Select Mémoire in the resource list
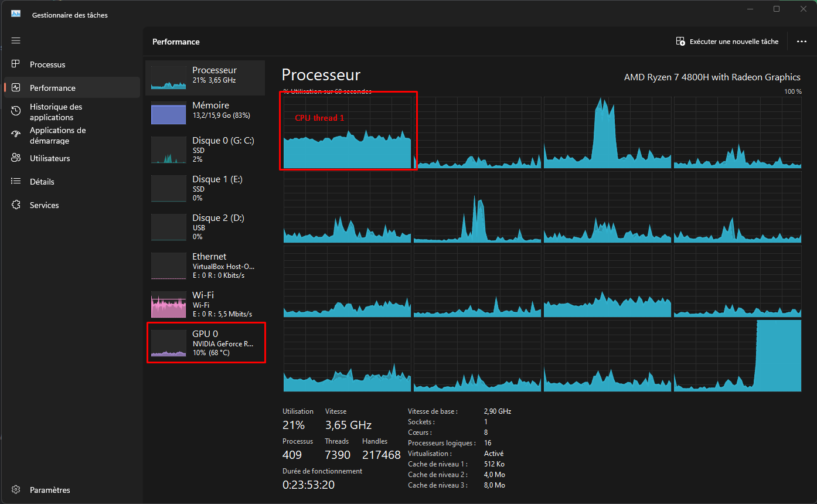The image size is (817, 504). [205, 113]
